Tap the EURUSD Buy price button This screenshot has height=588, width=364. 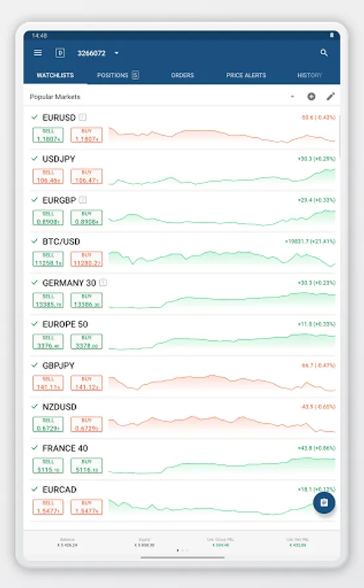coord(87,135)
